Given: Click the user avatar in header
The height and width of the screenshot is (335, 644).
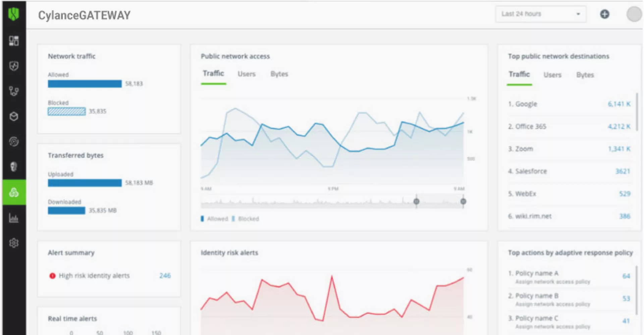Looking at the screenshot, I should pos(634,14).
